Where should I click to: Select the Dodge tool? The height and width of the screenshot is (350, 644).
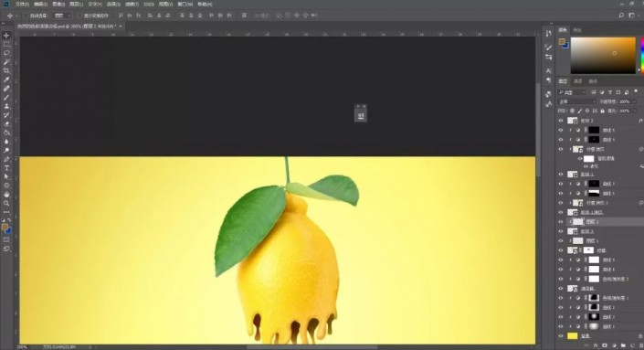[x=6, y=151]
